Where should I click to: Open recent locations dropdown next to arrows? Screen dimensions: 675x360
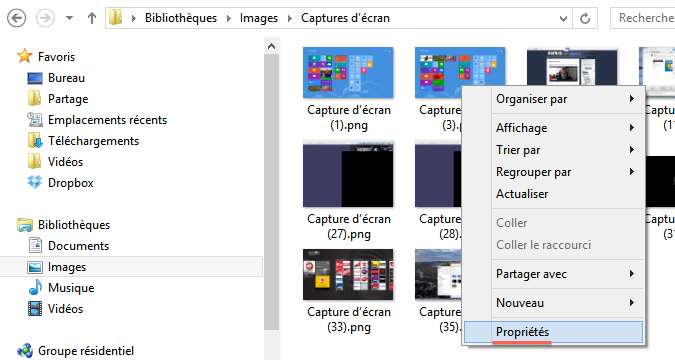point(69,18)
